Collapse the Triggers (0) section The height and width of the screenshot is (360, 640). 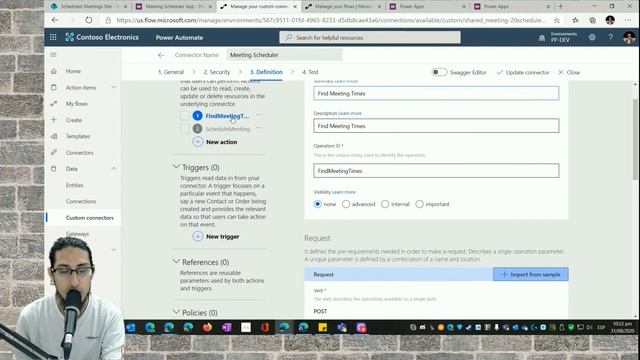tap(176, 167)
